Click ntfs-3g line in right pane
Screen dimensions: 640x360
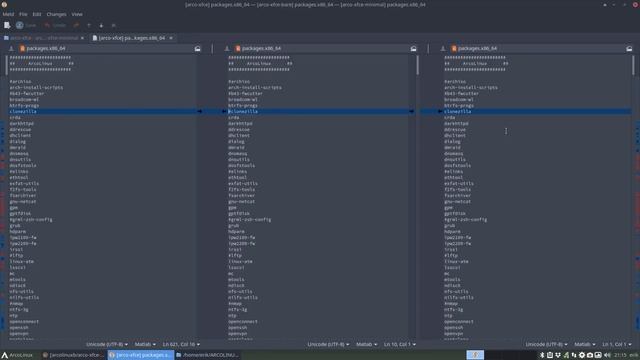tap(453, 310)
